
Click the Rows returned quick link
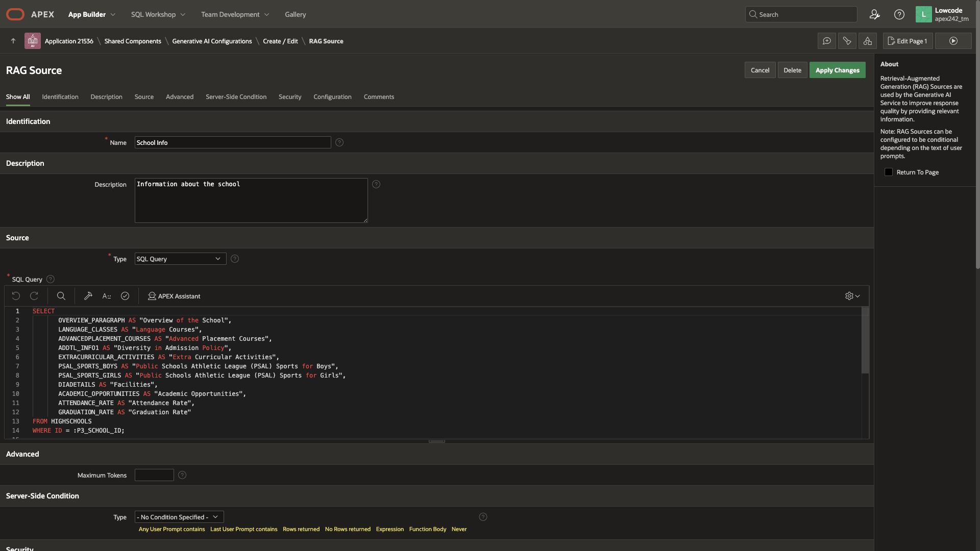(x=301, y=529)
